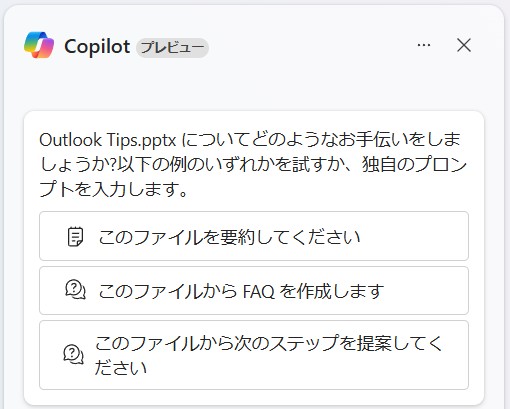Click the Copilot greeting message text

click(253, 164)
